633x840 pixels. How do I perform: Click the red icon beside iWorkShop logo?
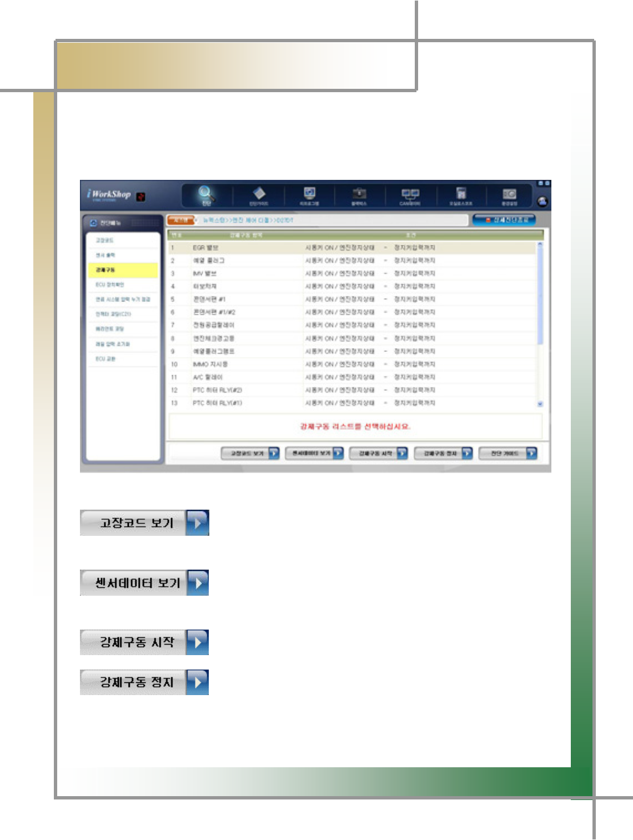141,197
